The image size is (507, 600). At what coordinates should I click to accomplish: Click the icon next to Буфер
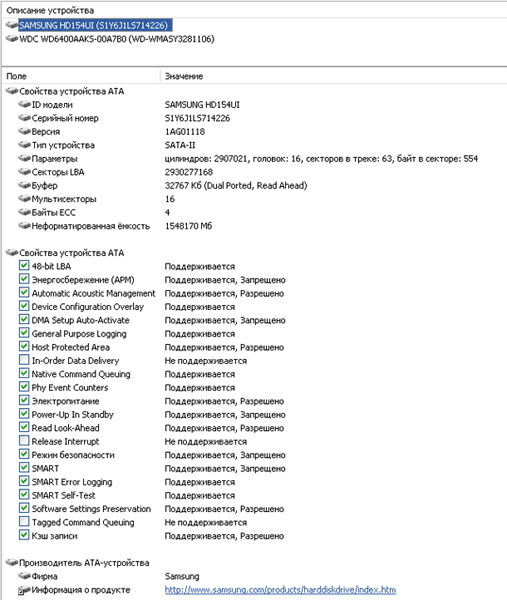(x=24, y=185)
